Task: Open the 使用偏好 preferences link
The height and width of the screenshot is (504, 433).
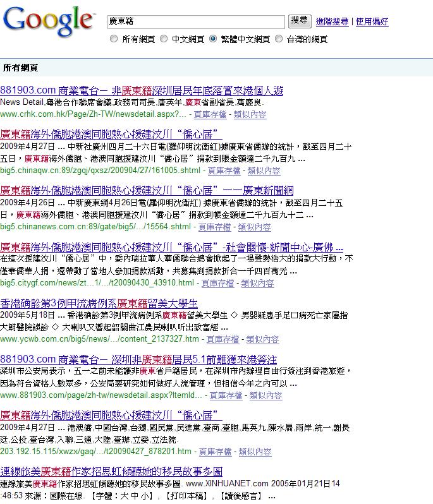Action: tap(372, 22)
